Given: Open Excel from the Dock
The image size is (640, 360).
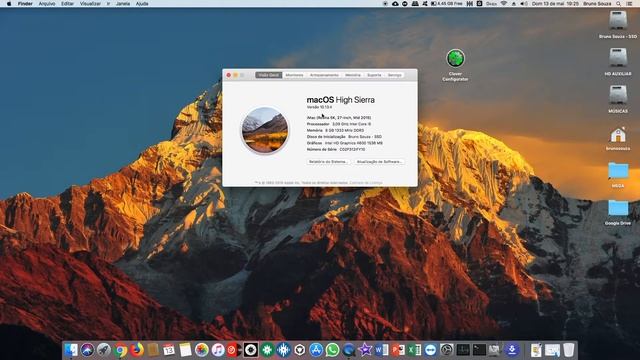Looking at the screenshot, I should [x=414, y=350].
